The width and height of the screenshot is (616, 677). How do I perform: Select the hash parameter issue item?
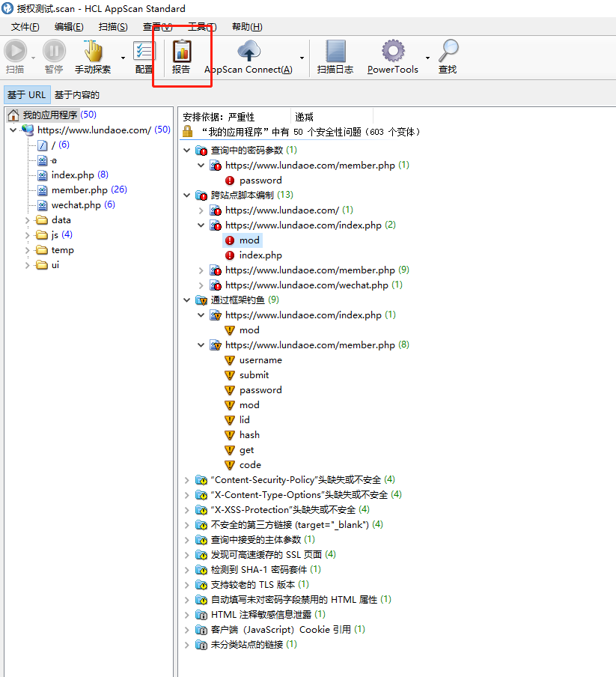[249, 435]
